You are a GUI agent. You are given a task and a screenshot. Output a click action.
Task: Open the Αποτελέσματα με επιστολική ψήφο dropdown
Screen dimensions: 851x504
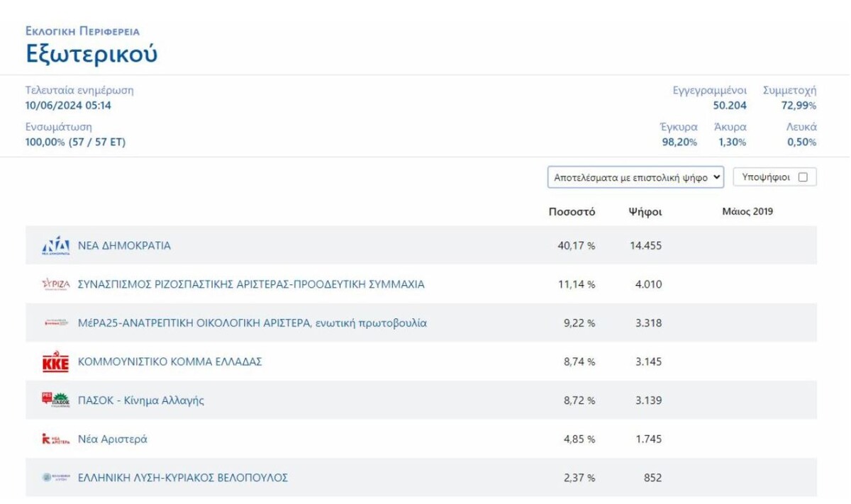click(x=635, y=177)
